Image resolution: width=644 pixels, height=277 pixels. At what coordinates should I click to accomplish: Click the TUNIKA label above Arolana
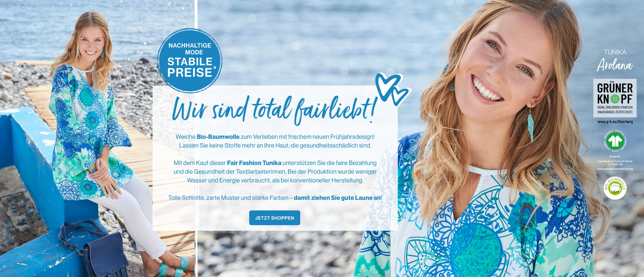tap(615, 52)
